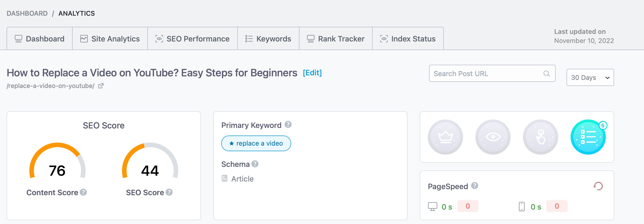The height and width of the screenshot is (224, 644).
Task: Navigate back via the DASHBOARD breadcrumb
Action: (x=27, y=13)
